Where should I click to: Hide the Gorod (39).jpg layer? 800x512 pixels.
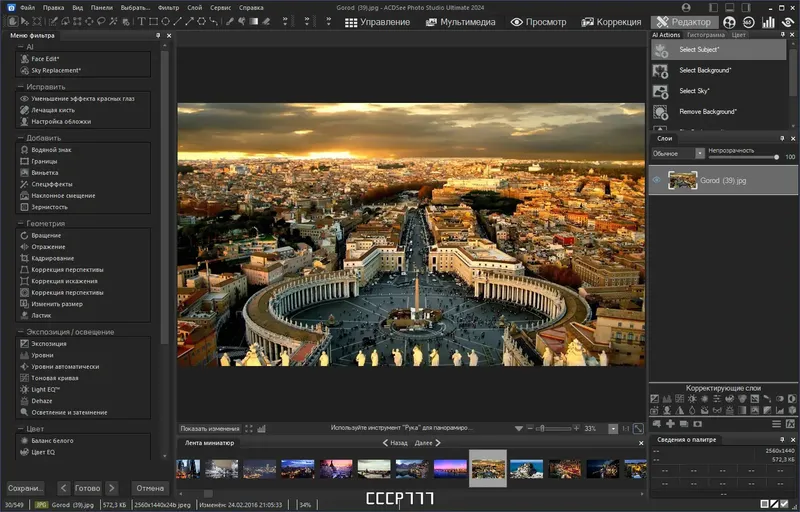click(x=657, y=180)
